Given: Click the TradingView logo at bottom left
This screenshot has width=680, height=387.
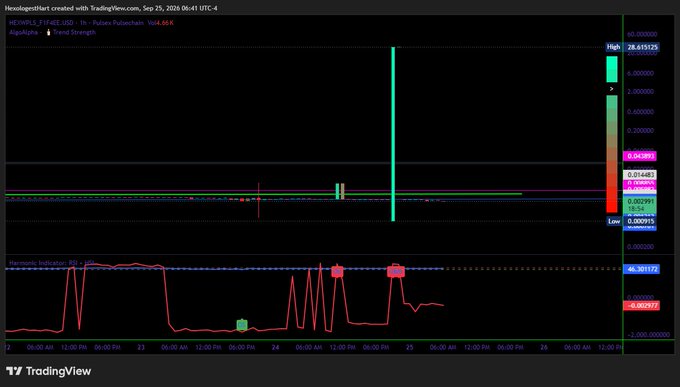Looking at the screenshot, I should coord(49,371).
